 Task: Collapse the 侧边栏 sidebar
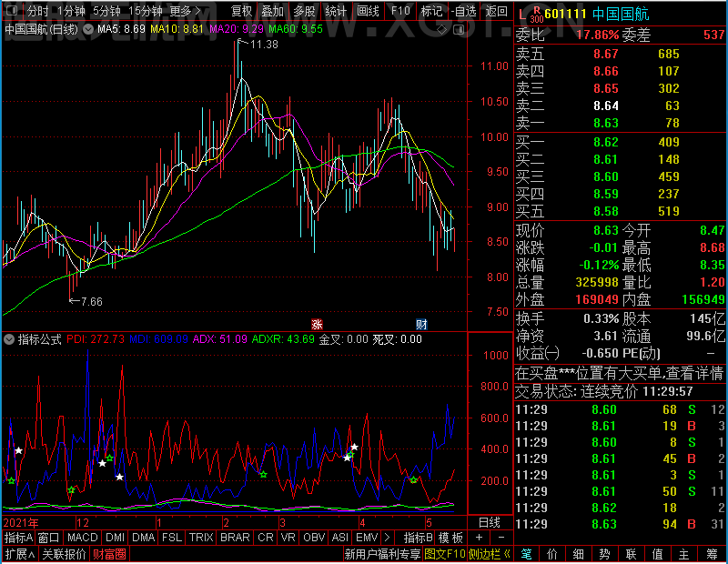click(490, 554)
